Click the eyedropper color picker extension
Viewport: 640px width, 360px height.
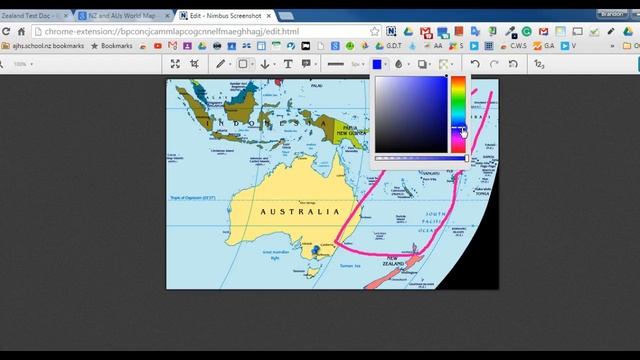click(x=510, y=31)
